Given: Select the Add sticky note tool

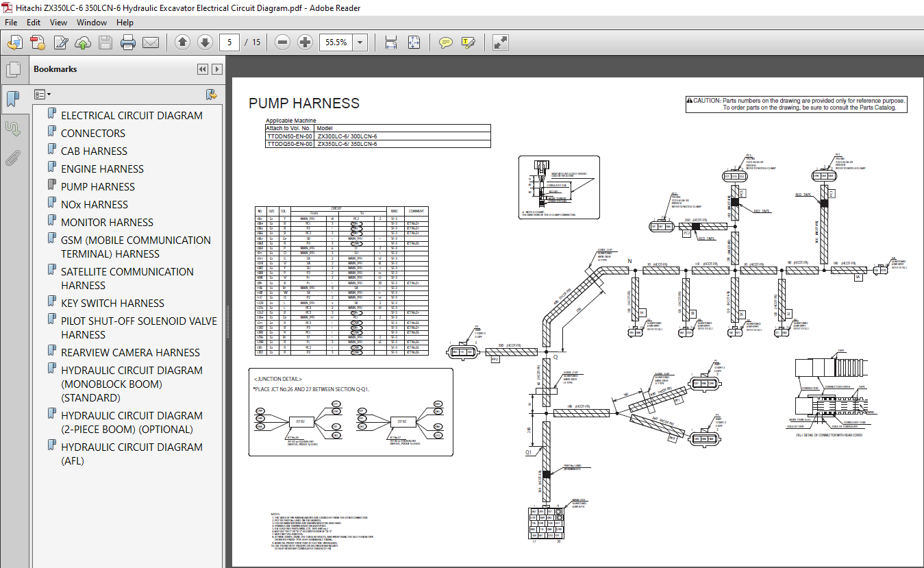Looking at the screenshot, I should point(446,42).
